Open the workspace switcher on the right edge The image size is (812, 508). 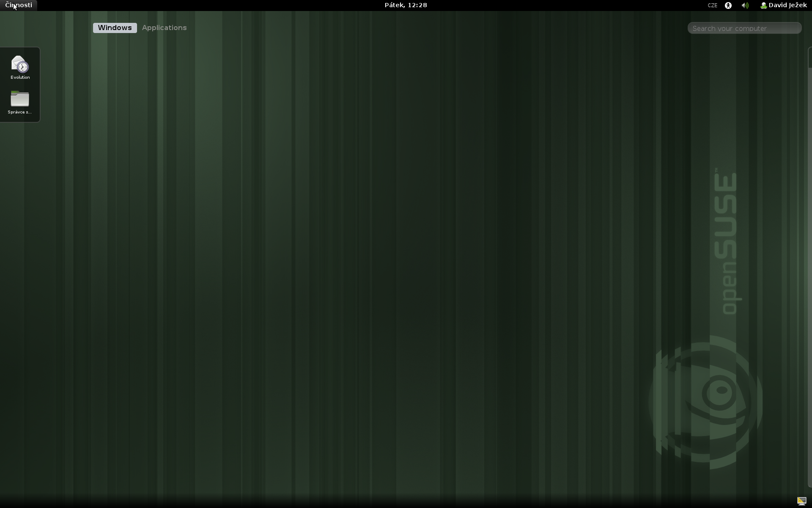point(809,267)
